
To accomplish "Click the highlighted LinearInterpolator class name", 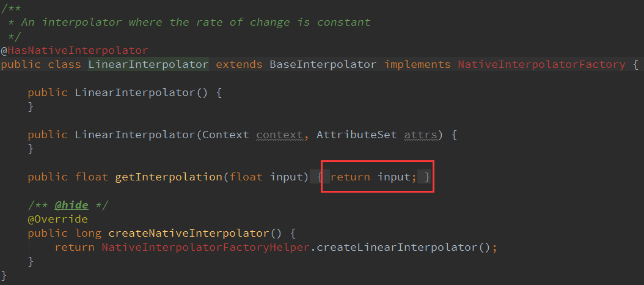I will (x=148, y=64).
